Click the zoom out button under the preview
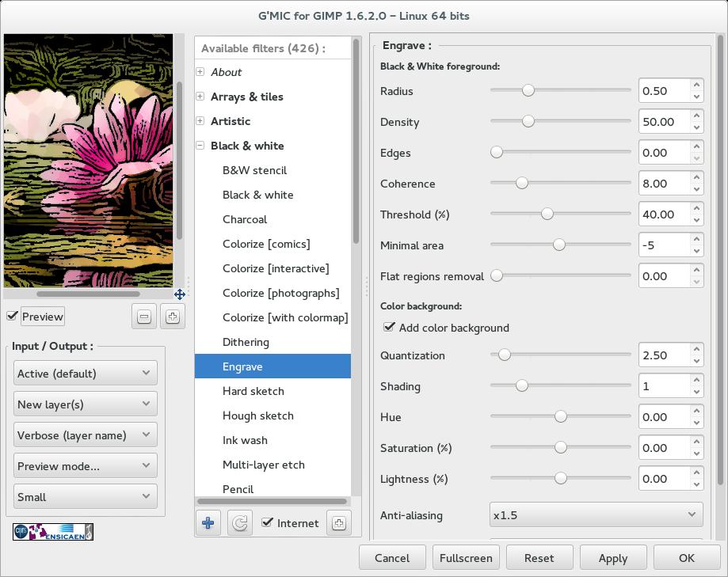The height and width of the screenshot is (577, 728). (144, 317)
